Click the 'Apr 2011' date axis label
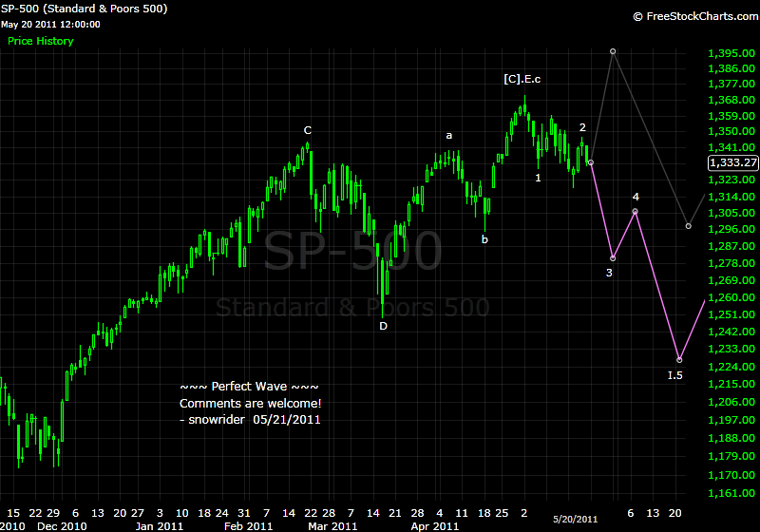760x532 pixels. [x=435, y=526]
